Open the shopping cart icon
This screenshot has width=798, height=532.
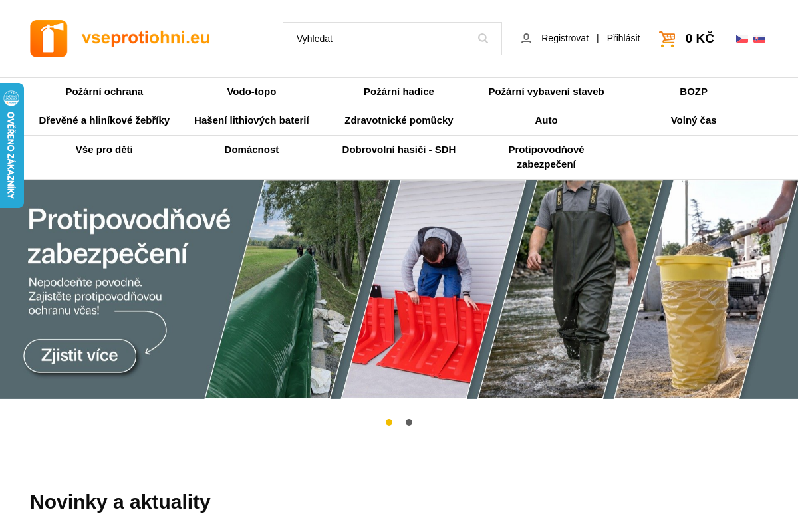point(667,39)
